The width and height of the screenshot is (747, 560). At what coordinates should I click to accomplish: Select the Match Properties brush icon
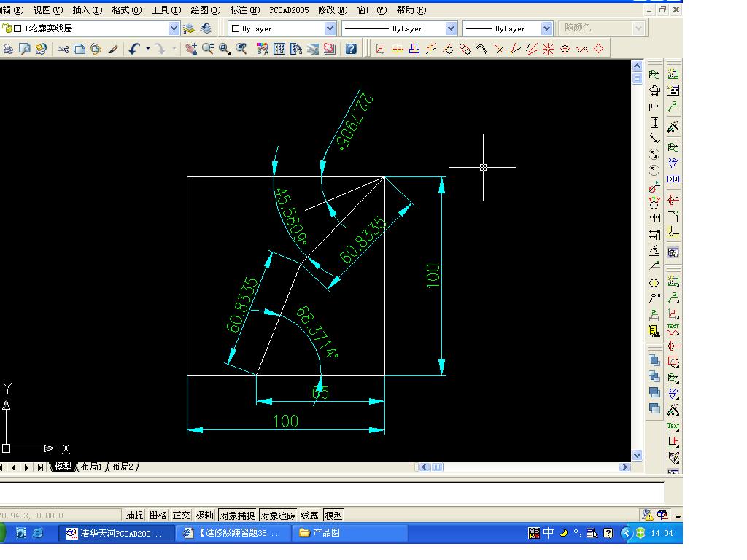click(x=113, y=49)
